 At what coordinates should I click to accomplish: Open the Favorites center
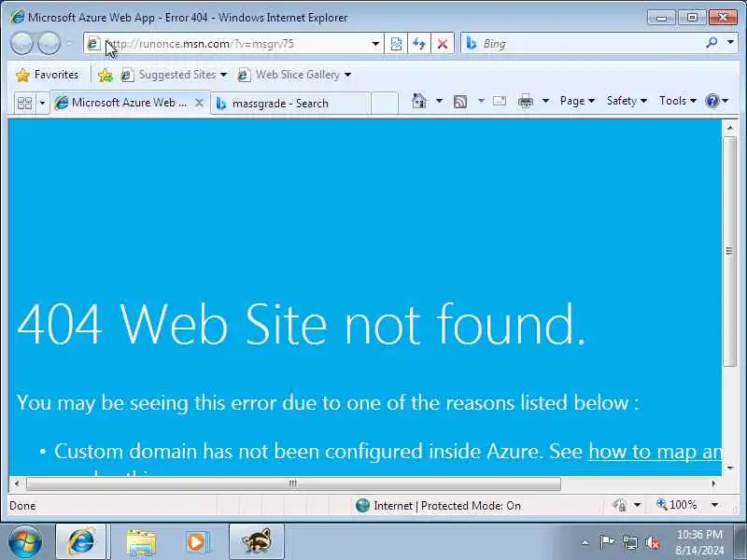tap(48, 75)
